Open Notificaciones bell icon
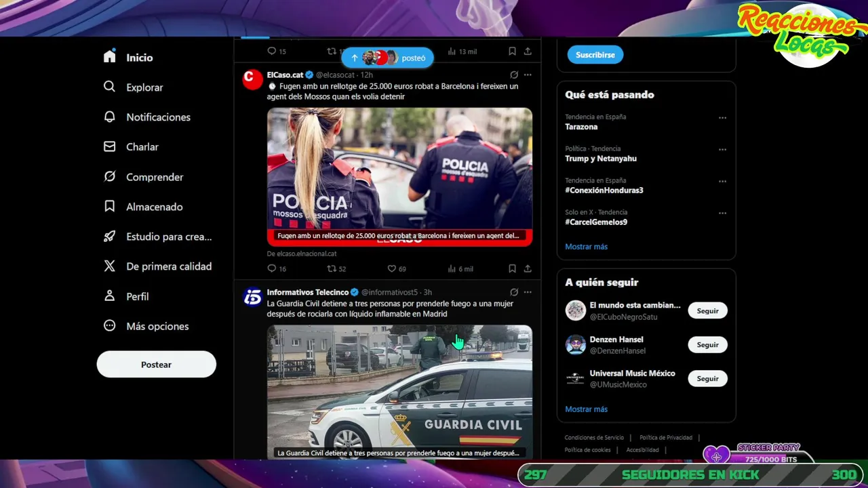The width and height of the screenshot is (868, 488). coord(110,117)
